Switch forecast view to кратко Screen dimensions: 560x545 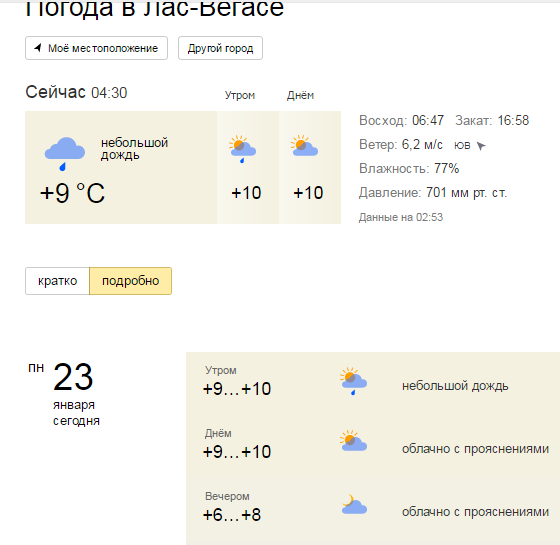tap(57, 281)
